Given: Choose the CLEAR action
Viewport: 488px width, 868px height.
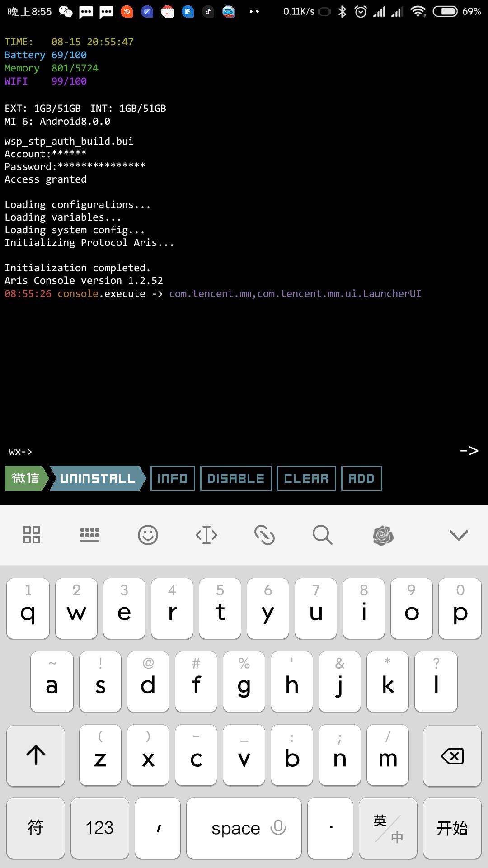Looking at the screenshot, I should pos(306,478).
